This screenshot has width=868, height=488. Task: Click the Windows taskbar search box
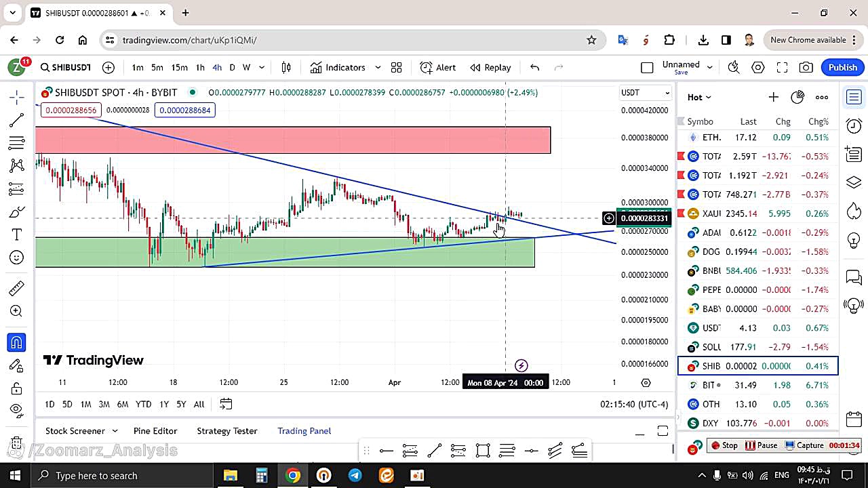(123, 476)
